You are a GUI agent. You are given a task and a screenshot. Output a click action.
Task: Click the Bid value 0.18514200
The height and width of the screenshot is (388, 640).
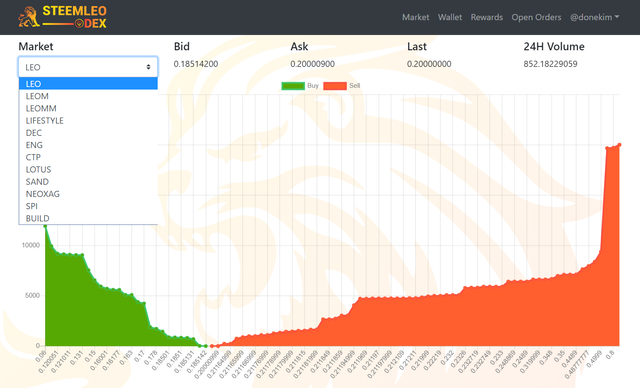point(196,64)
